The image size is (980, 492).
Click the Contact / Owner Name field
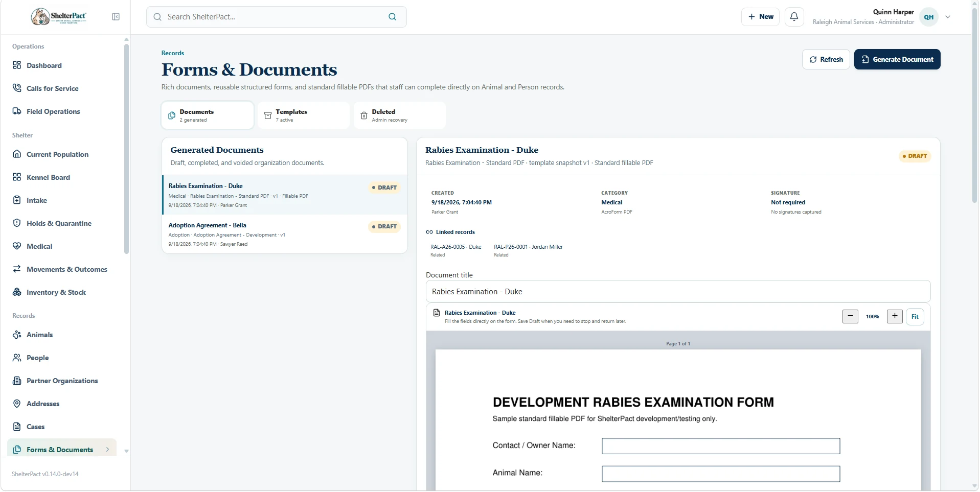pyautogui.click(x=721, y=446)
